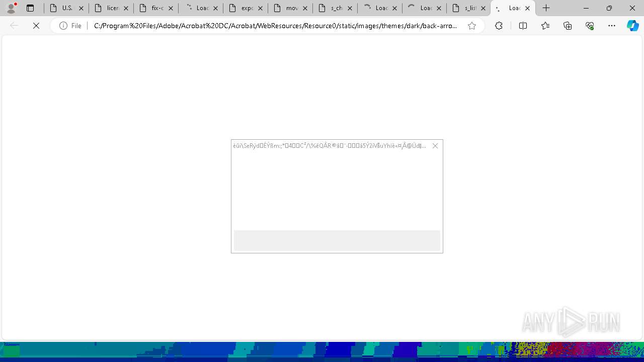Close the active loading tab
The image size is (644, 362).
coord(528,8)
